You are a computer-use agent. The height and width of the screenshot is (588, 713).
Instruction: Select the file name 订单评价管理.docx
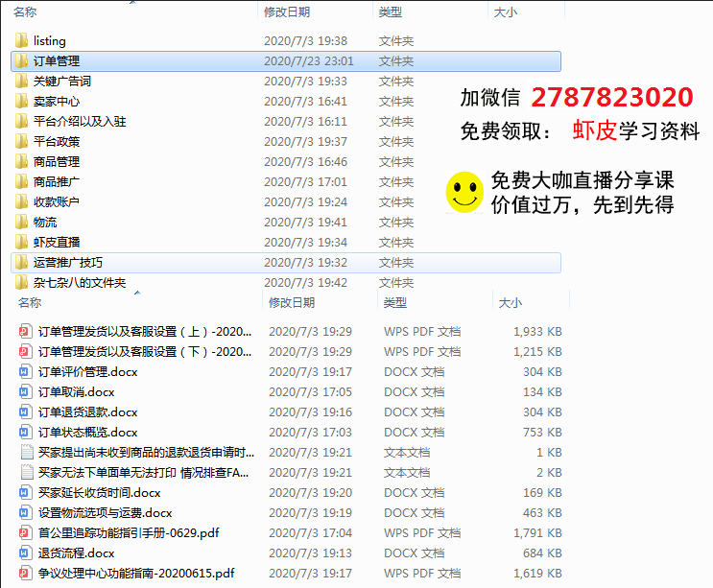(87, 372)
